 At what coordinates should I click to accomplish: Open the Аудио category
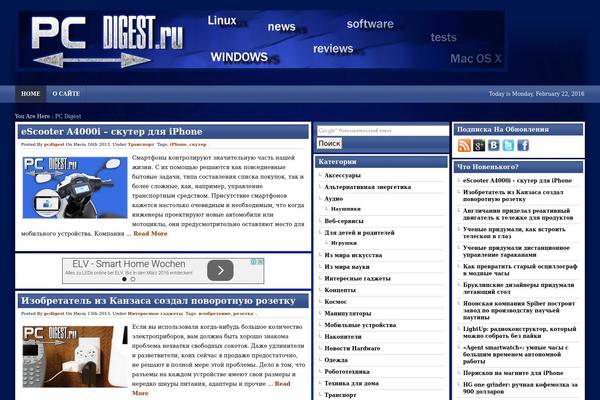(x=334, y=199)
